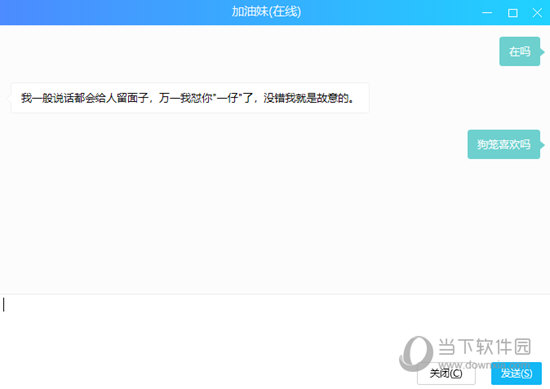The image size is (550, 389).
Task: Select the sent message 狗笼喜欢吗
Action: click(504, 145)
